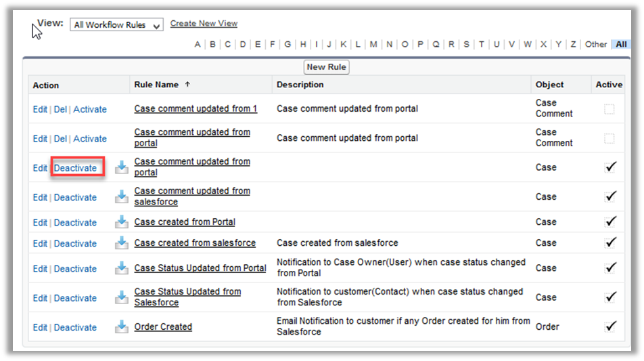Image resolution: width=644 pixels, height=361 pixels.
Task: Select the Other alphabet filter
Action: (596, 45)
